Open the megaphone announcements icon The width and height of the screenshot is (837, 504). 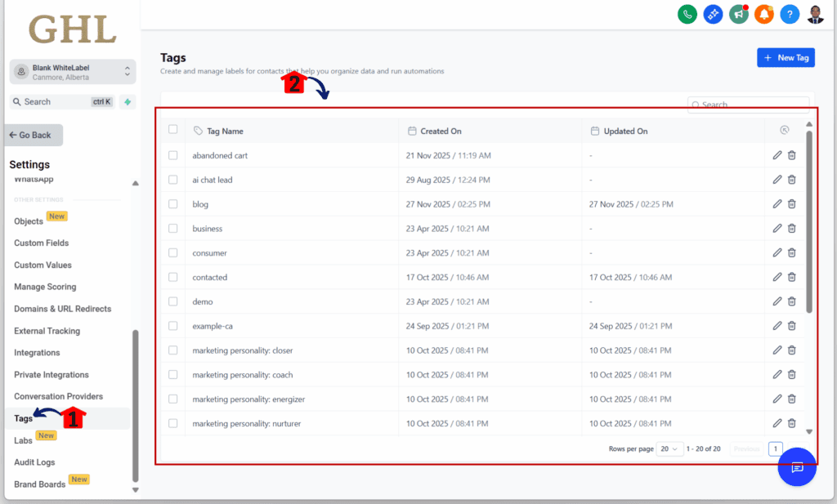(x=739, y=14)
